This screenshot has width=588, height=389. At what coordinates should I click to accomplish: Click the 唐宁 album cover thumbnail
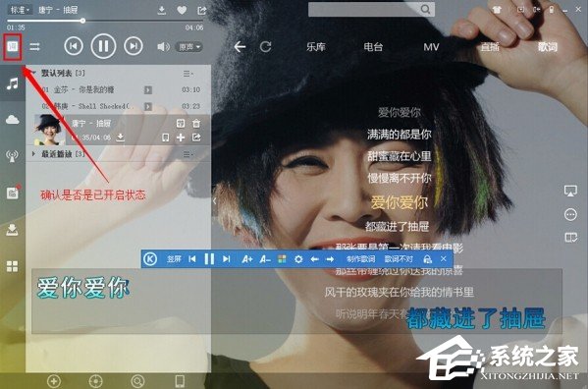coord(49,130)
